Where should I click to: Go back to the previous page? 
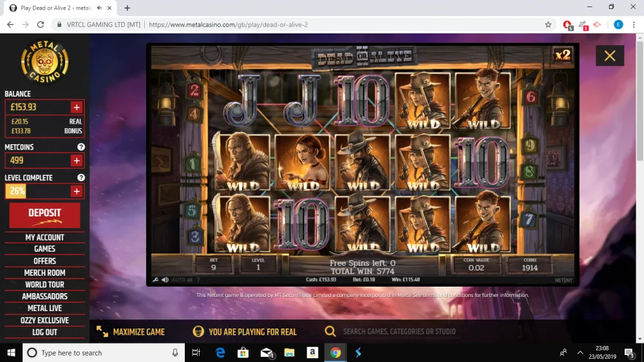[10, 24]
